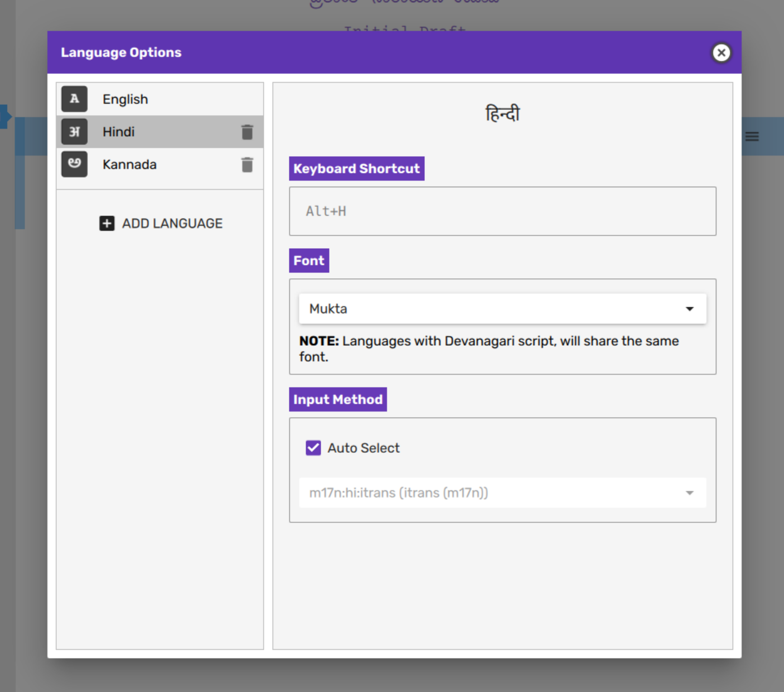784x692 pixels.
Task: Select the Hindi language entry
Action: tap(119, 132)
